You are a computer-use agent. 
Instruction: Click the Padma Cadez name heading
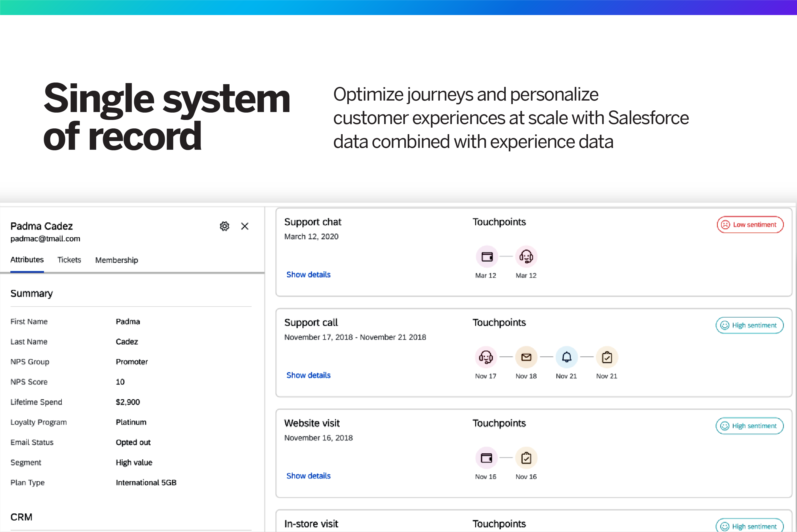coord(42,226)
